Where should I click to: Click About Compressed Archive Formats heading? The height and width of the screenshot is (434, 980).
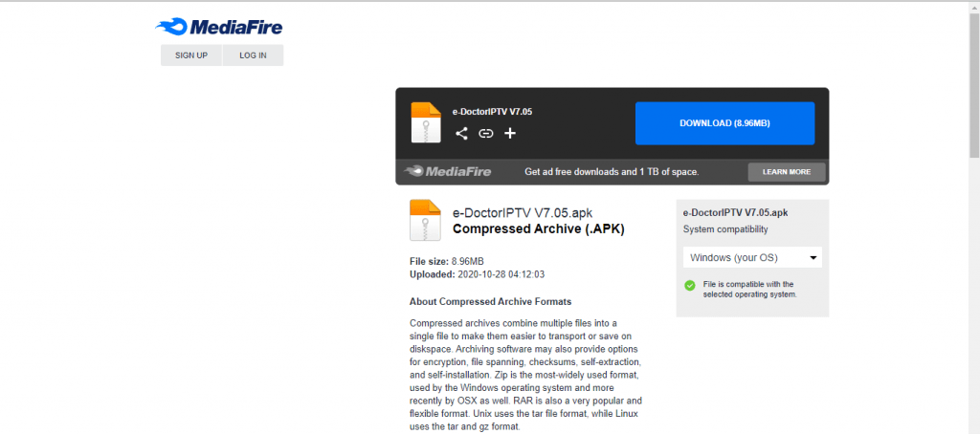[x=491, y=302]
